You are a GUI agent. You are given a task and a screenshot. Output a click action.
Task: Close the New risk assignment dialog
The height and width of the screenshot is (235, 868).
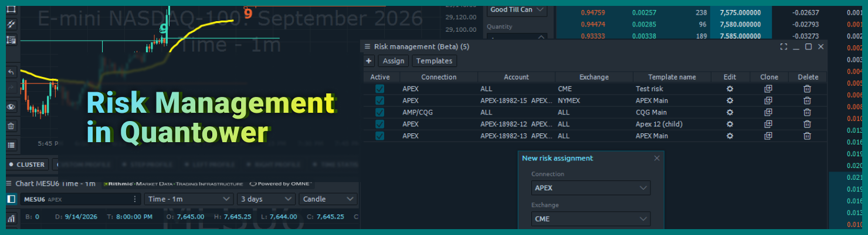tap(657, 158)
